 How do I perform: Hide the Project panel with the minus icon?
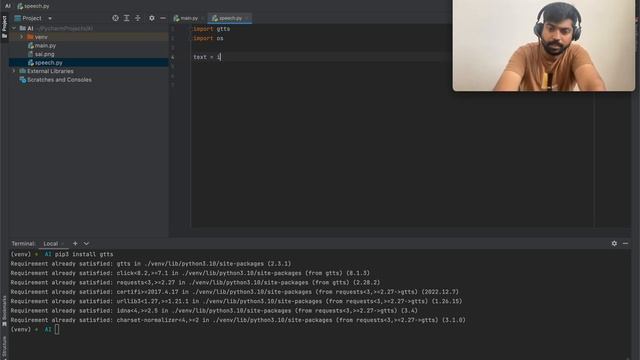pos(163,18)
